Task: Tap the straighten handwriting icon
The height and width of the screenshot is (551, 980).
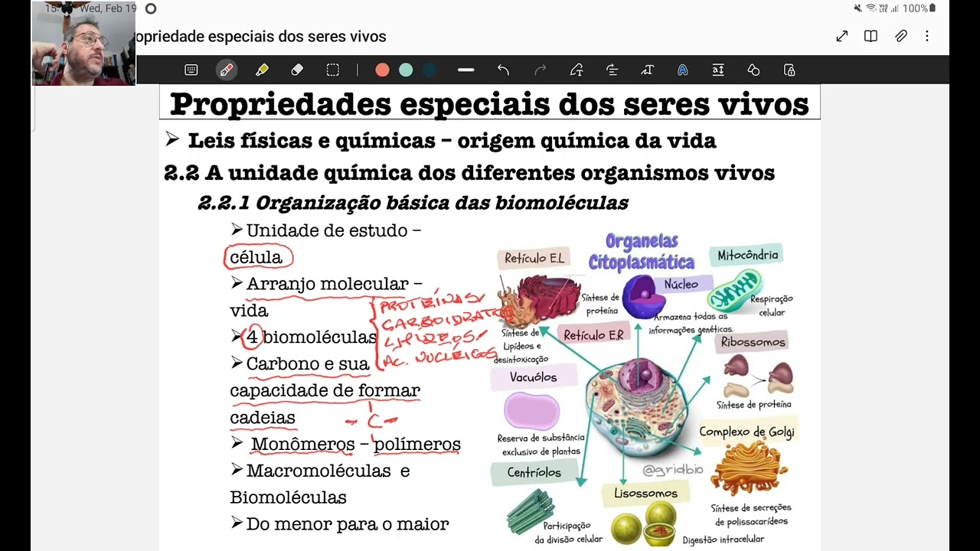Action: pos(612,70)
